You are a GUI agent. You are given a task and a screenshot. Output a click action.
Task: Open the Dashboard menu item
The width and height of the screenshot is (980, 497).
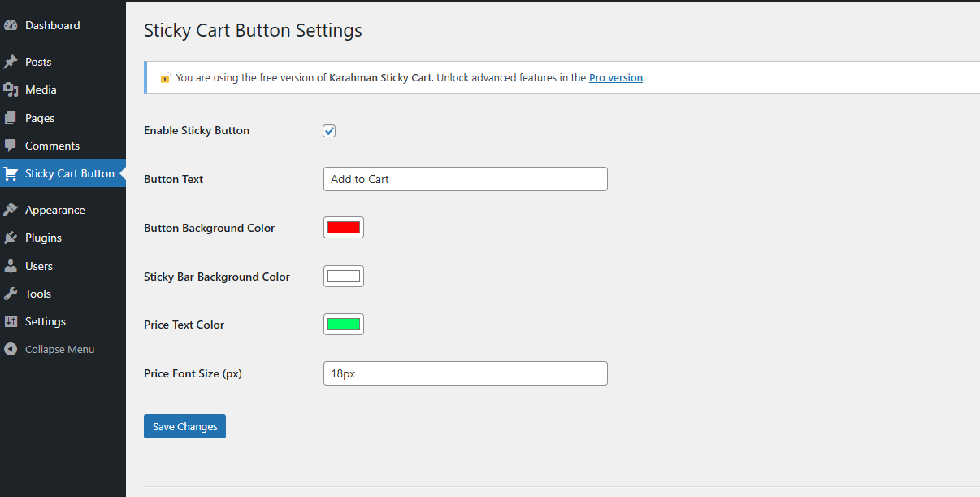point(63,25)
